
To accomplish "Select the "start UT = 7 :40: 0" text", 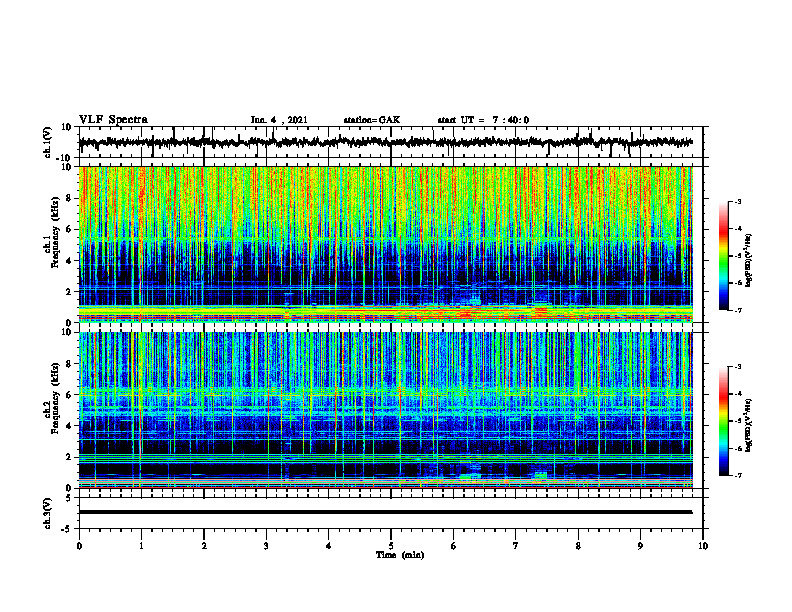I will pos(483,120).
